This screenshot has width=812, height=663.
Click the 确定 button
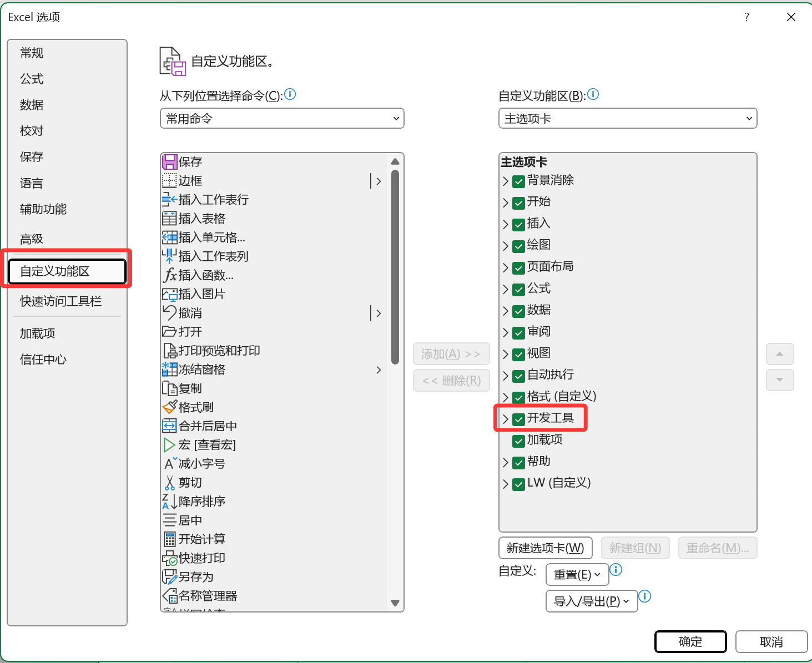click(690, 642)
